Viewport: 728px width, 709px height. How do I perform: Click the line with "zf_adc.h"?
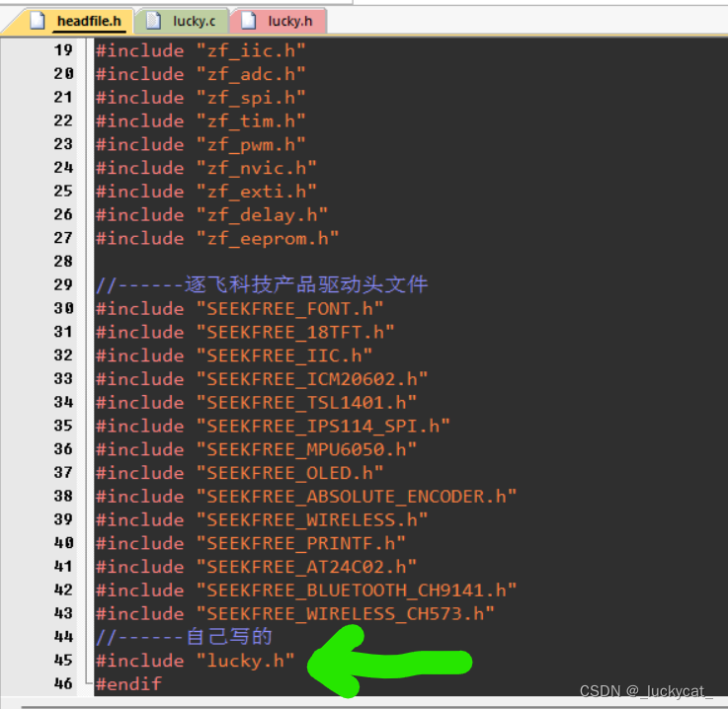(201, 74)
